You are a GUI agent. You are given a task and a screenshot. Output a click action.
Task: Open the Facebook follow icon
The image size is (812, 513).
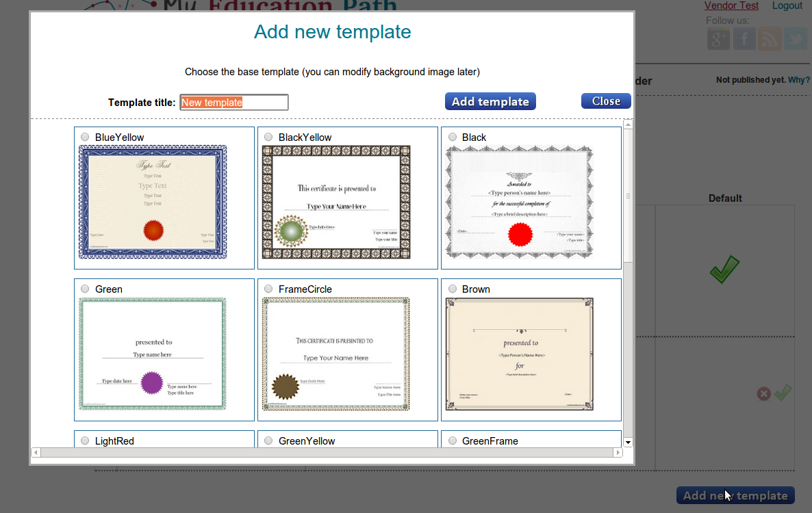coord(744,39)
